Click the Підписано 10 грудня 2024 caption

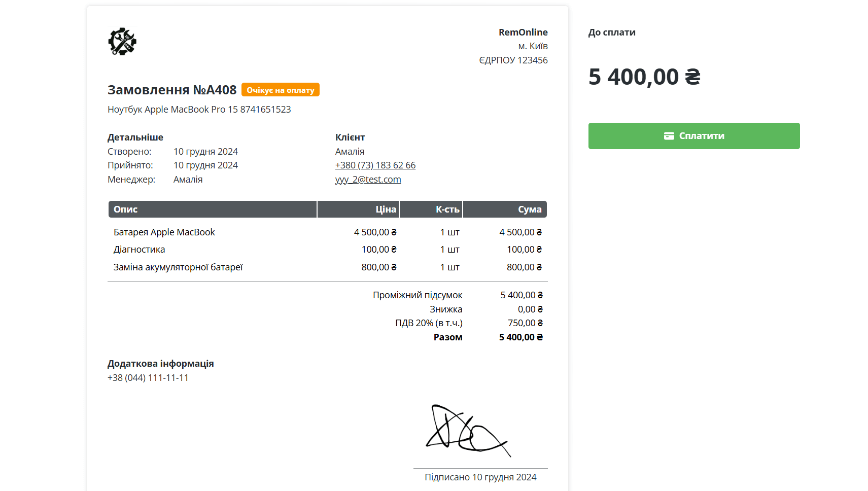480,477
